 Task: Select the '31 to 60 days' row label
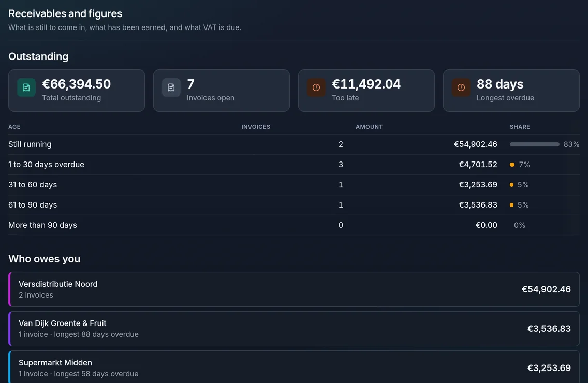point(33,185)
